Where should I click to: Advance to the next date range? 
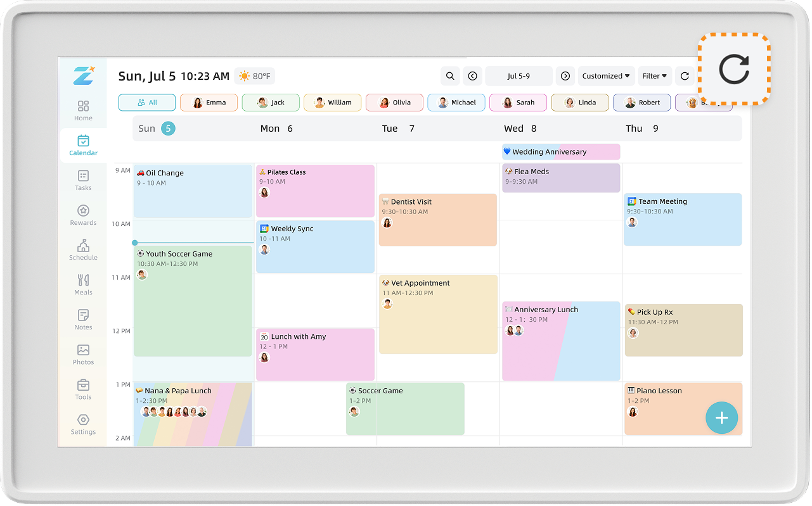(565, 76)
